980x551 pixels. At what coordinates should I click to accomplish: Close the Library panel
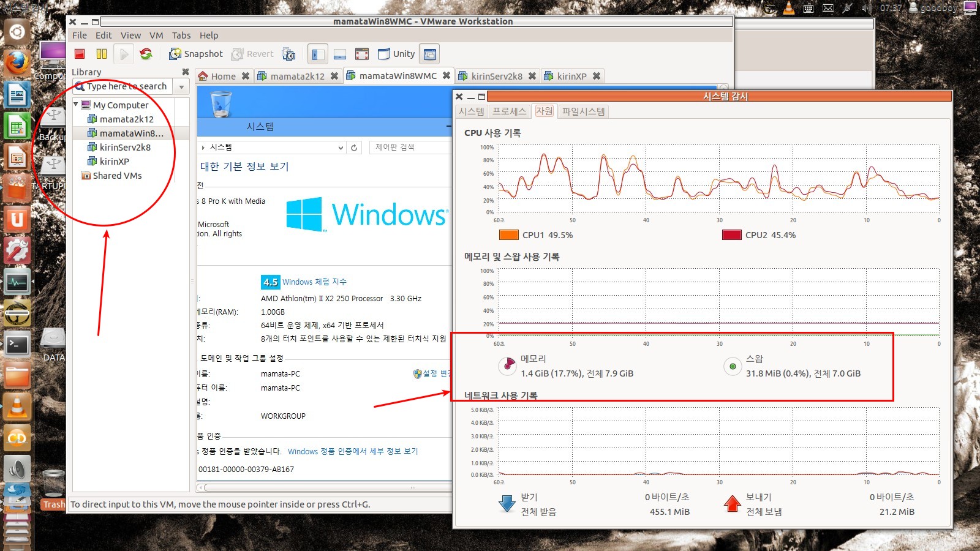coord(186,72)
